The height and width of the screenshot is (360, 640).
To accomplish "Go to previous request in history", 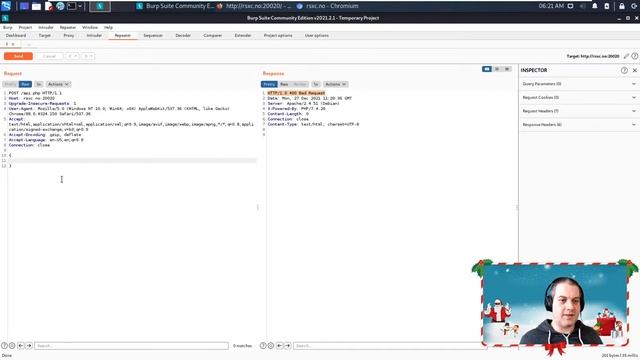I will [73, 56].
